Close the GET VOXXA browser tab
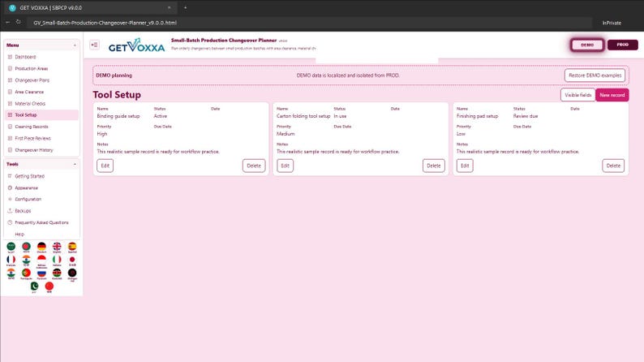The height and width of the screenshot is (362, 644). pyautogui.click(x=169, y=8)
